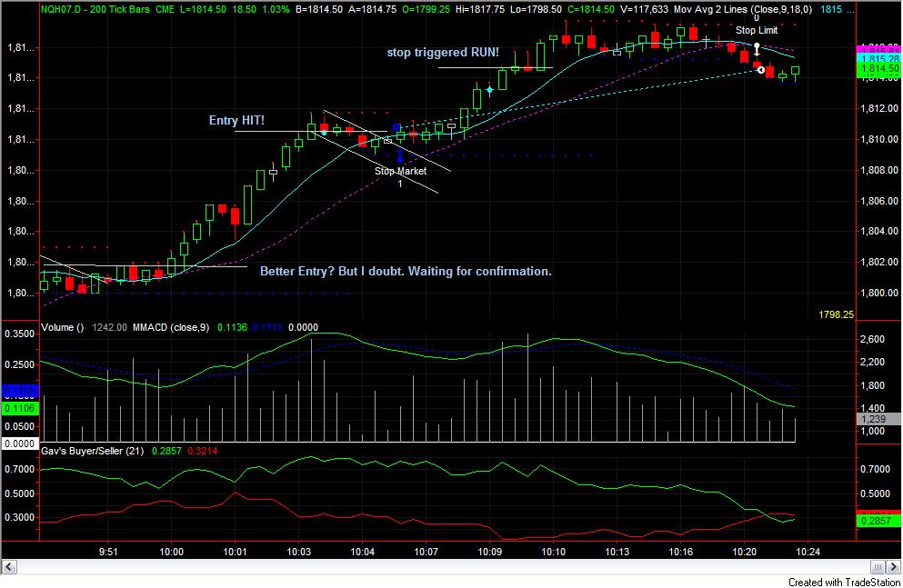Click the right scroll arrow on horizontal scrollbar
Screen dimensions: 903x588
coord(894,567)
